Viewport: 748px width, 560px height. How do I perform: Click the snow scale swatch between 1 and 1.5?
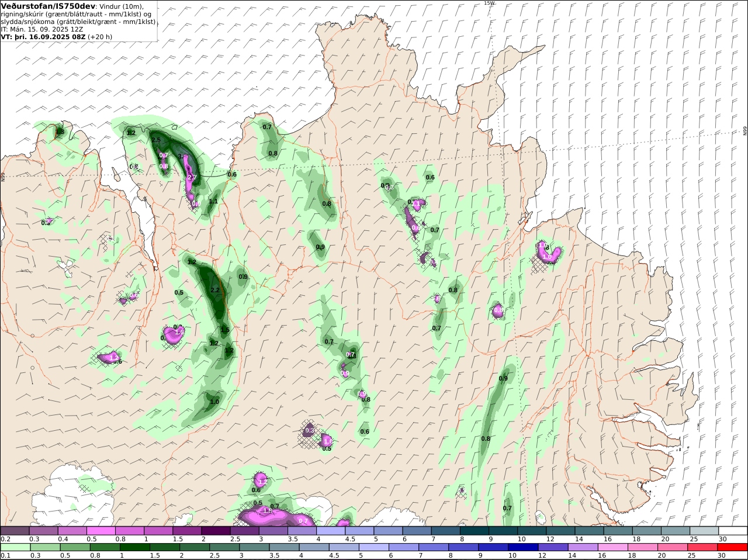coord(158,531)
